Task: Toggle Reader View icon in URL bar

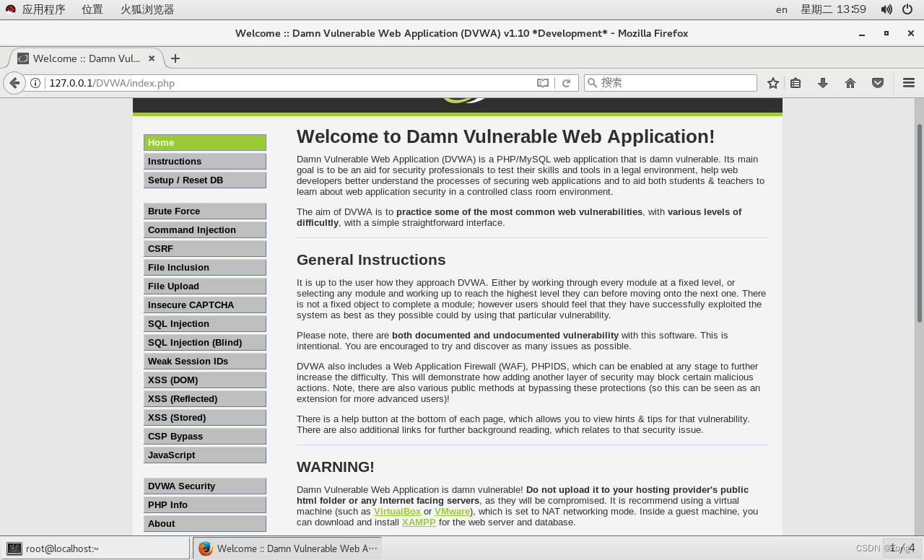Action: pyautogui.click(x=543, y=83)
